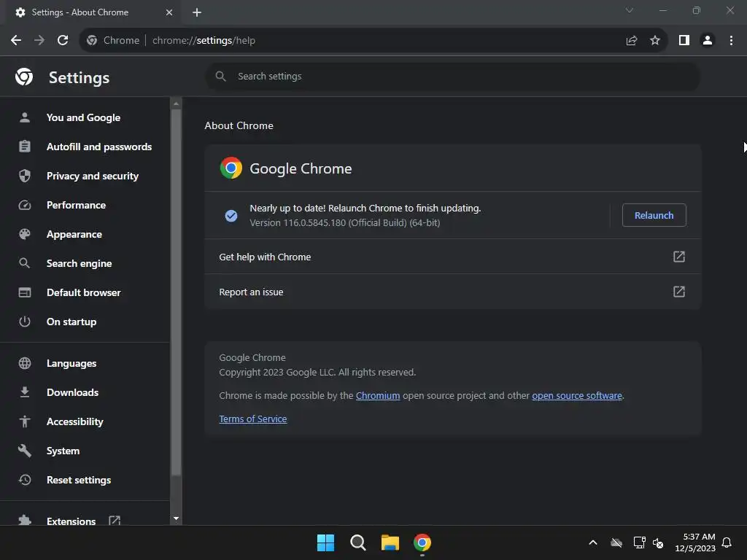Screen dimensions: 747x560
Task: Click the Appearance palette icon
Action: coord(25,234)
